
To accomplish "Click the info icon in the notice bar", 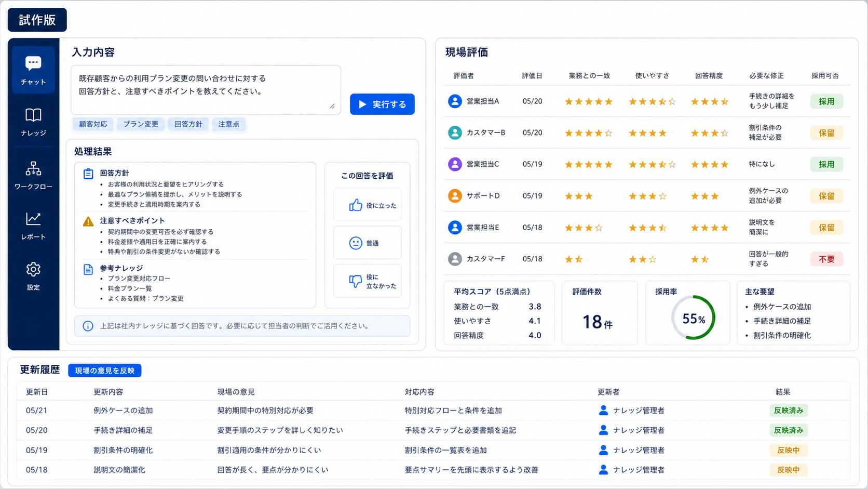I will click(x=88, y=326).
